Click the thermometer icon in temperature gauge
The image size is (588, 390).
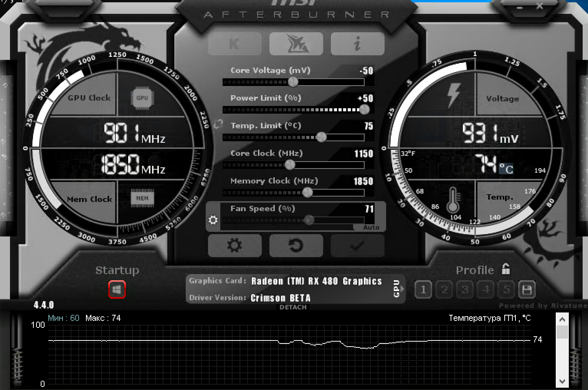click(453, 200)
